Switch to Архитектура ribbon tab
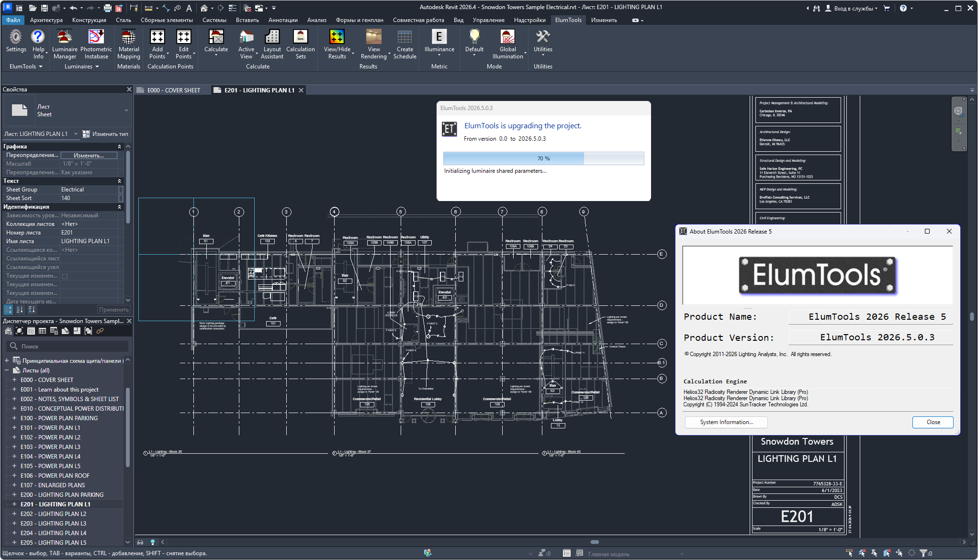 pyautogui.click(x=46, y=20)
